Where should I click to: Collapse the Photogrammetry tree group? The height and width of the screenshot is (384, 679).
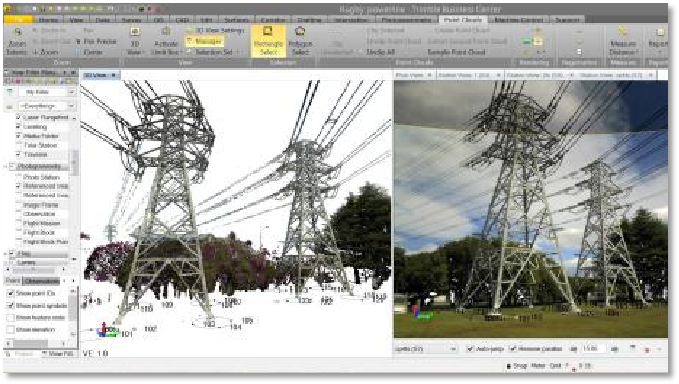tap(6, 166)
